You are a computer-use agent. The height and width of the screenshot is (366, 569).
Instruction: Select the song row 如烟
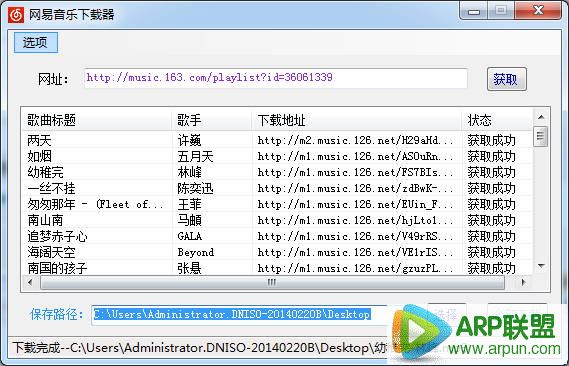(277, 156)
